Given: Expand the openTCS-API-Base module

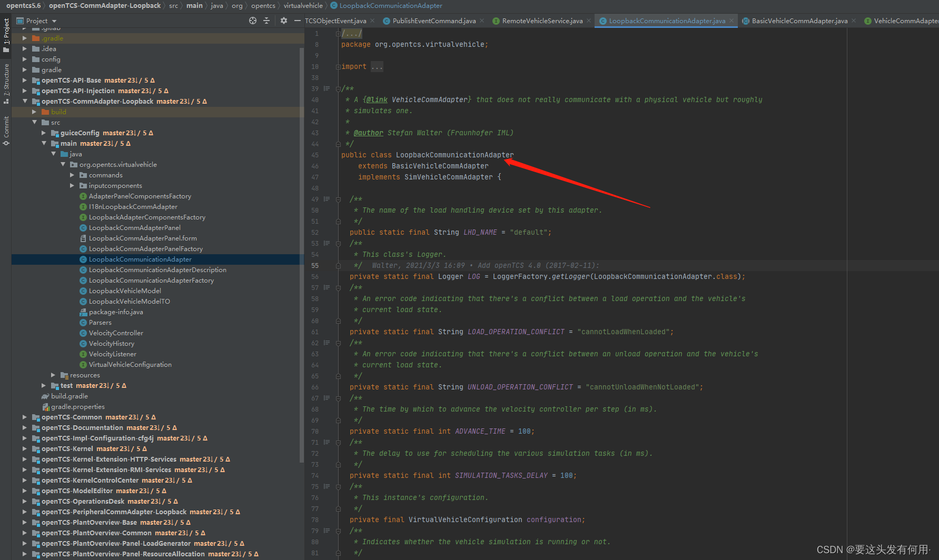Looking at the screenshot, I should pos(24,80).
